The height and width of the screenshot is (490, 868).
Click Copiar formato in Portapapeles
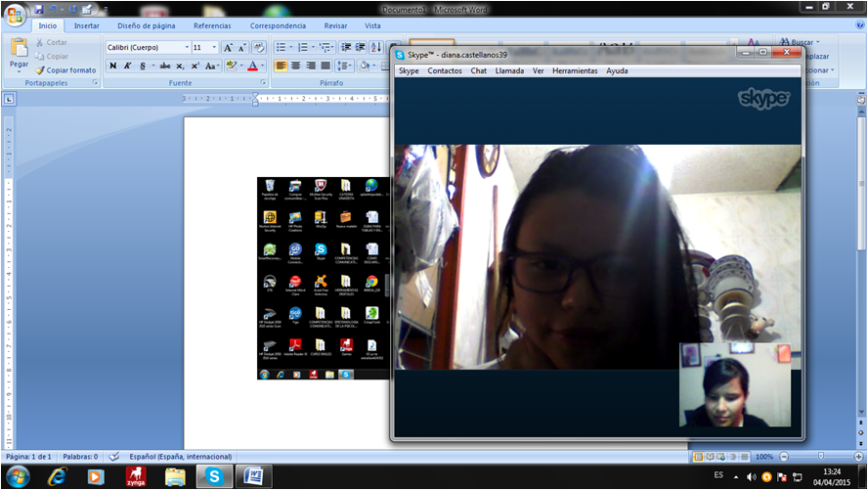[65, 70]
